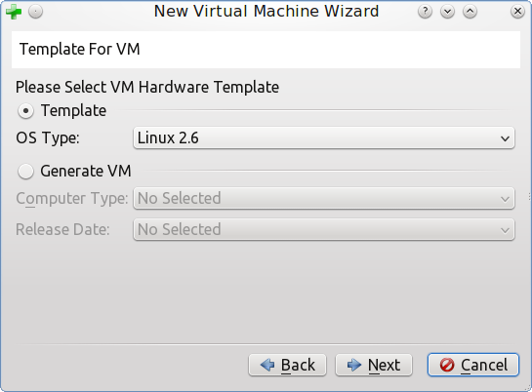Expand the Computer Type combo box
Viewport: 532px width, 392px height.
pos(324,198)
